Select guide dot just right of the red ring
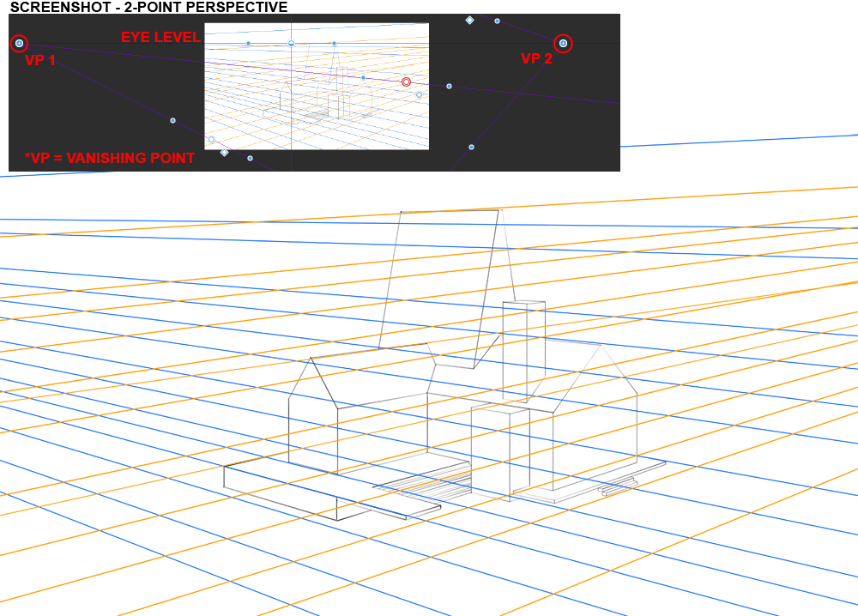 449,86
